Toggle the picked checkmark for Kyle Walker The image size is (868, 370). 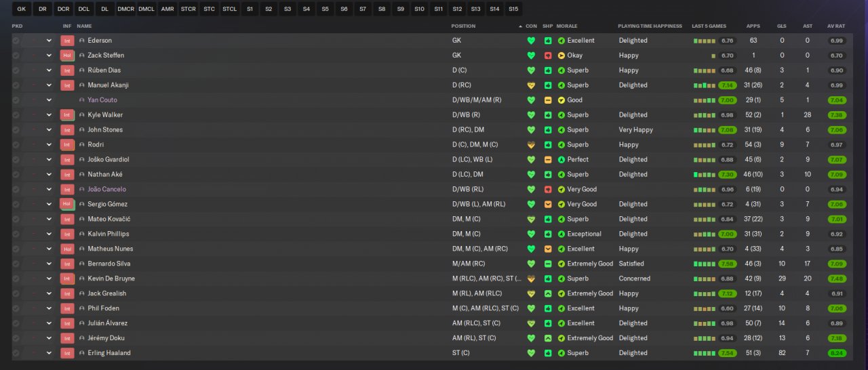coord(16,115)
